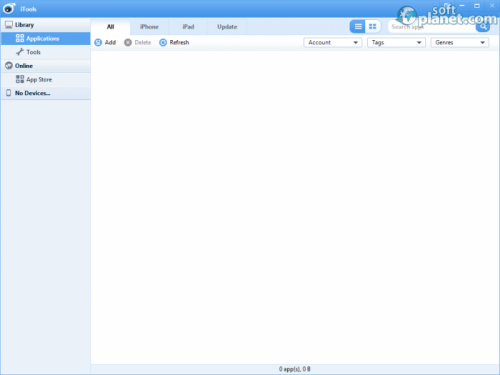Open Tools in the sidebar
The width and height of the screenshot is (500, 375).
(x=46, y=52)
